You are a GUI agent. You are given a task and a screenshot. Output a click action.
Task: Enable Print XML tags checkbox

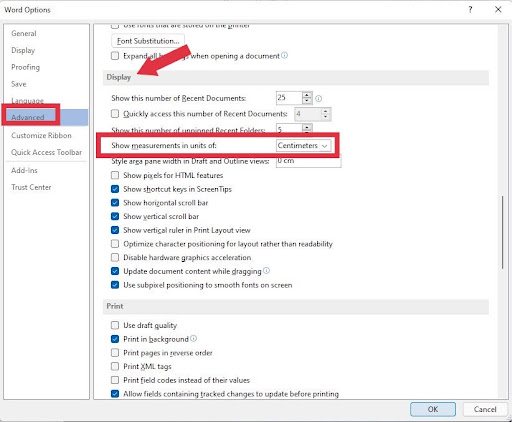click(x=115, y=366)
